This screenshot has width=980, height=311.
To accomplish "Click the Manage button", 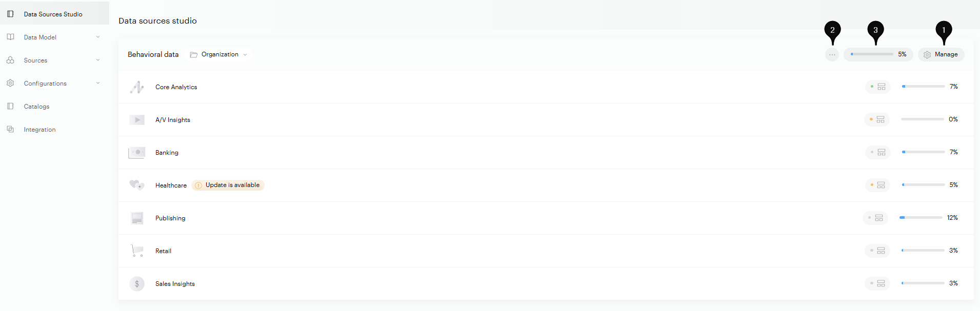I will click(941, 54).
